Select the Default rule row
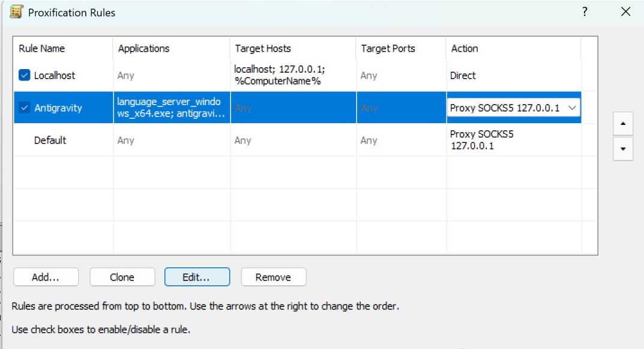The height and width of the screenshot is (349, 644). click(x=50, y=141)
